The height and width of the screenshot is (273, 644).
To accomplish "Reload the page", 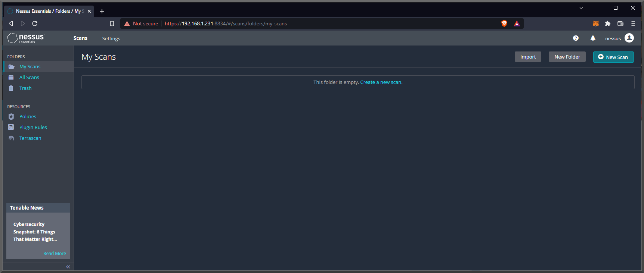I will pos(35,23).
